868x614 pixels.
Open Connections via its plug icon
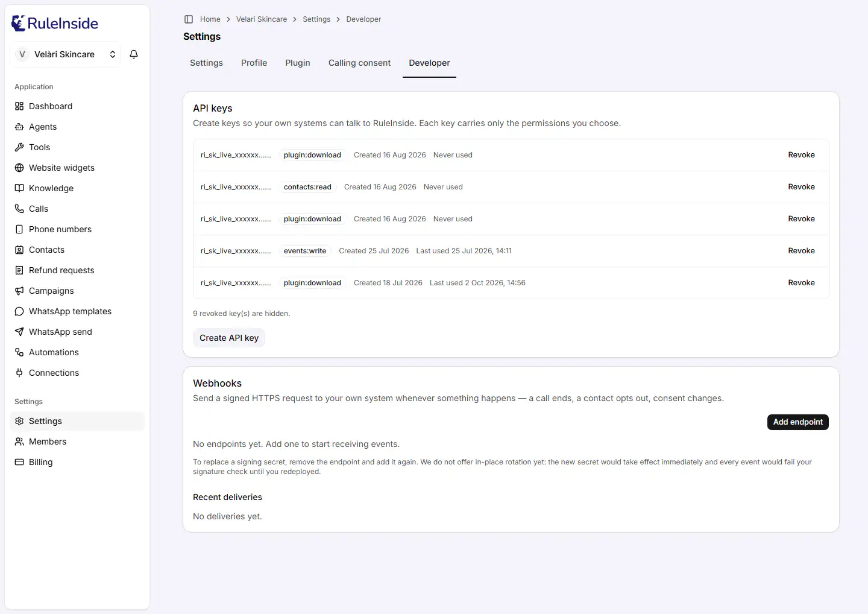coord(19,373)
